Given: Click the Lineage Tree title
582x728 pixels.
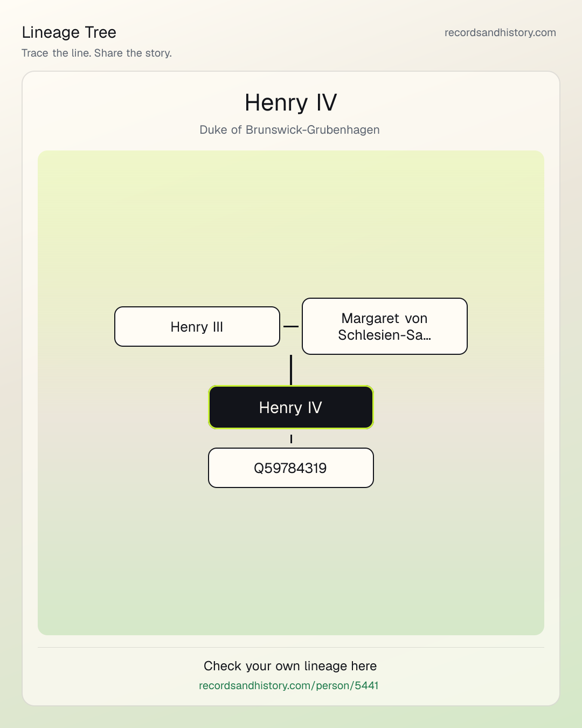Looking at the screenshot, I should pos(69,32).
